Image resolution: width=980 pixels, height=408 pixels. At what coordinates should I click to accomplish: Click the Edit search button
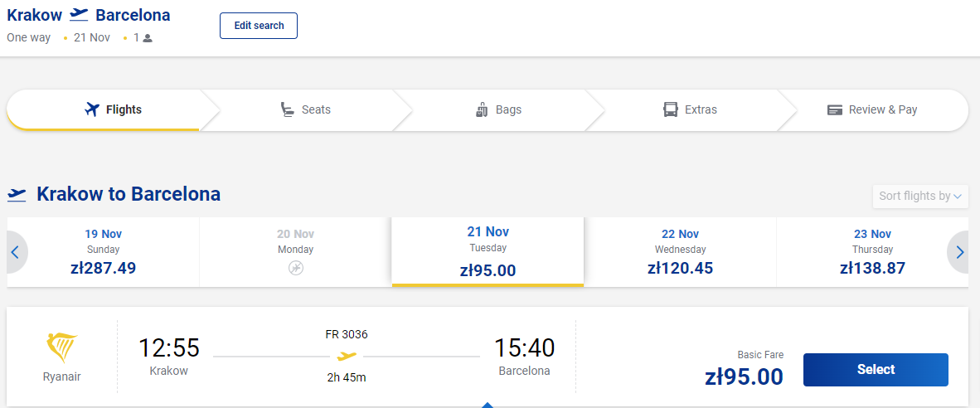259,26
